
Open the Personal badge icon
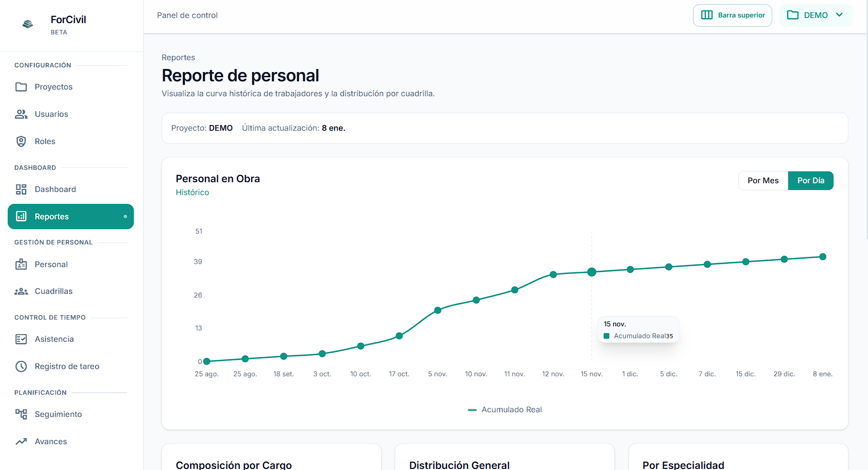(x=21, y=264)
